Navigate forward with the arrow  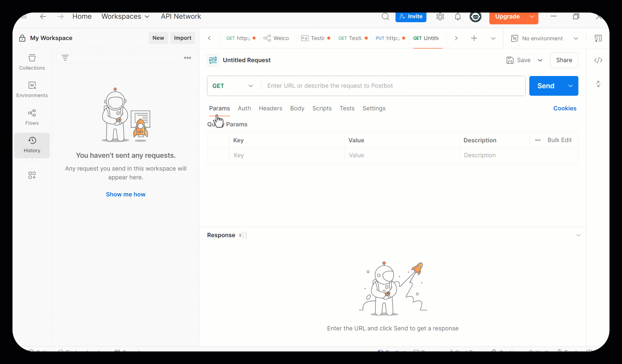[60, 16]
